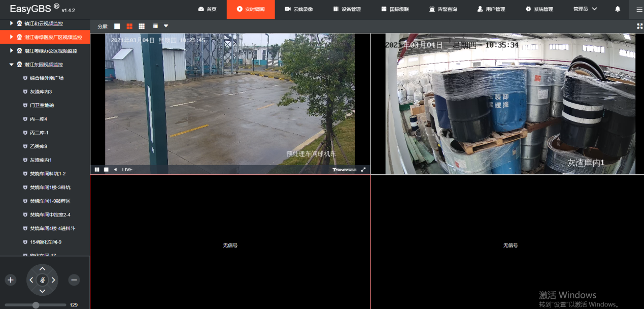The width and height of the screenshot is (644, 309).
Task: Open the hamburger menu at top right
Action: coord(639,9)
